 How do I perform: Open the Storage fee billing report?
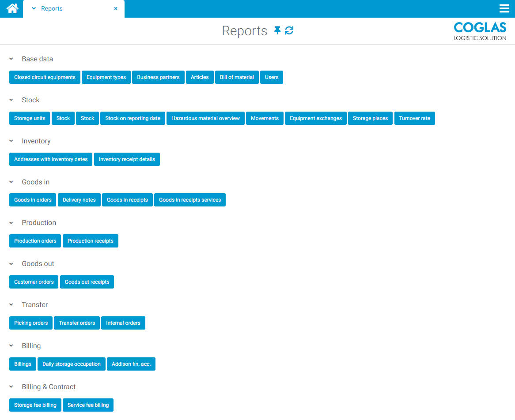click(35, 405)
